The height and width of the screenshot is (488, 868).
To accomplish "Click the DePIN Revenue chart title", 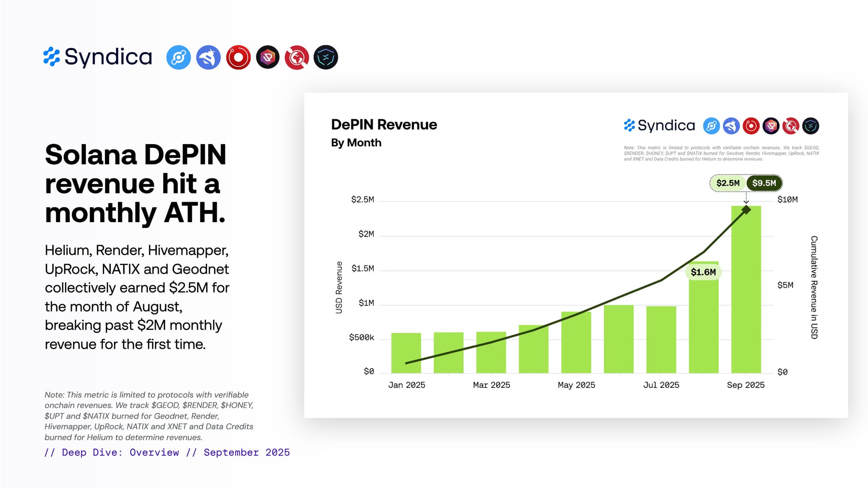I will pos(384,124).
